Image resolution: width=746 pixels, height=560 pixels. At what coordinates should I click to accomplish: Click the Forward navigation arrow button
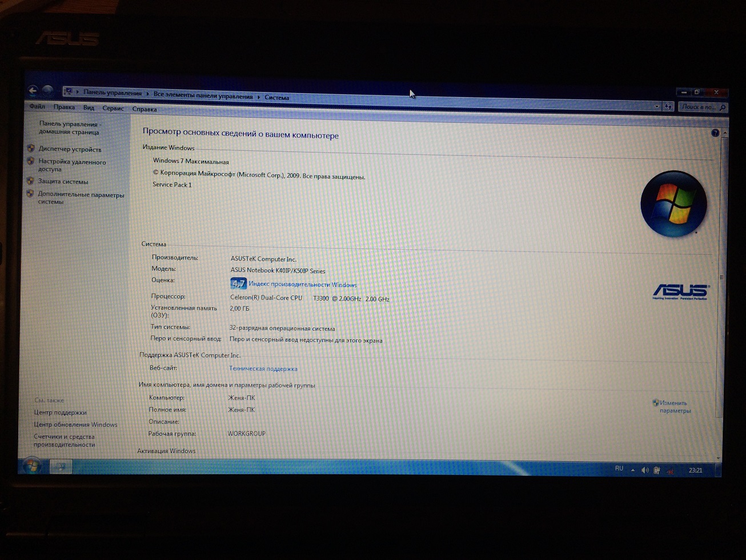pos(48,90)
